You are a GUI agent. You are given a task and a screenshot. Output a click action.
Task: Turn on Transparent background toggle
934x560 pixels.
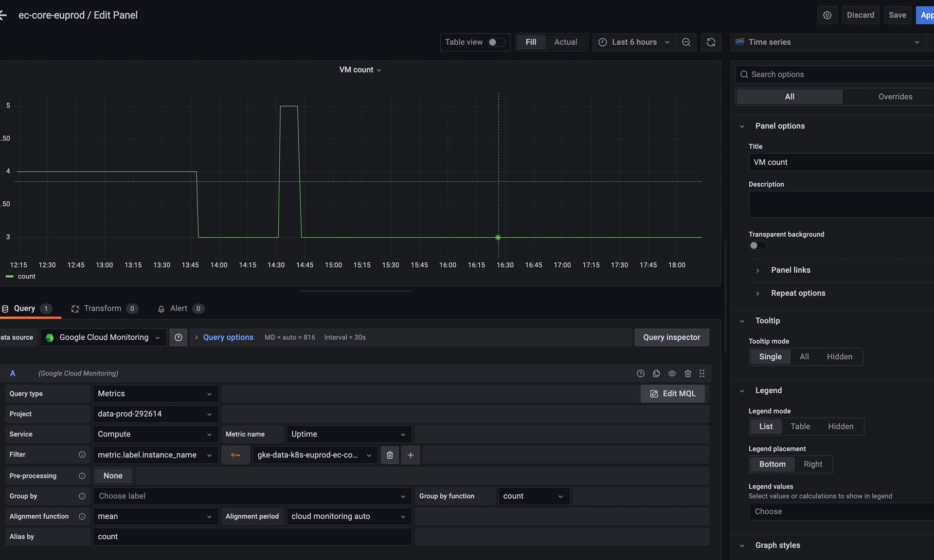tap(757, 245)
